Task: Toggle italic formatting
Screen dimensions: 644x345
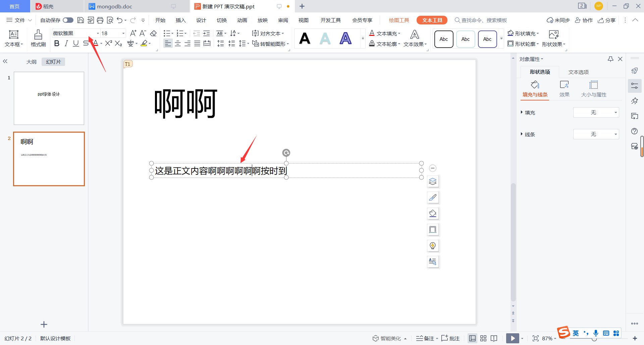Action: 66,43
